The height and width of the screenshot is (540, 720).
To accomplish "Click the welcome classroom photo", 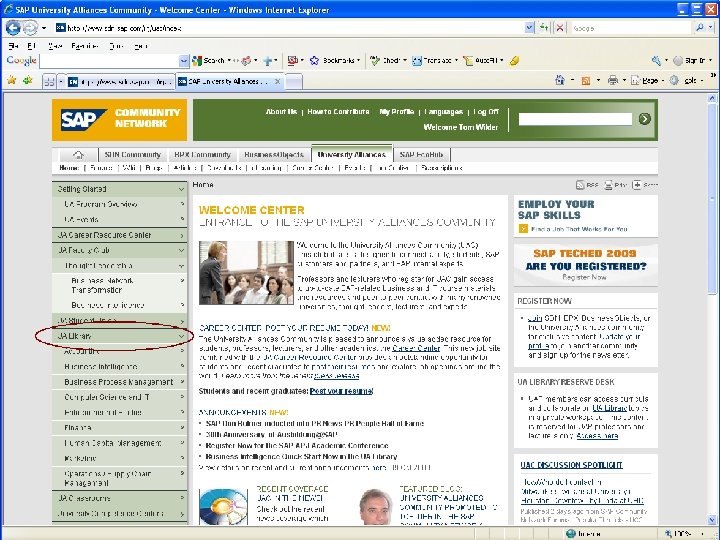I will [246, 273].
